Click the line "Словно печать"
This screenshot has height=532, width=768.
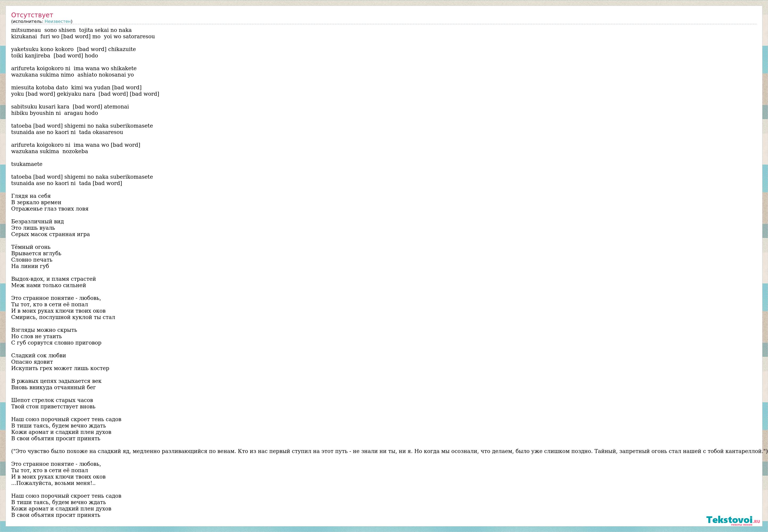(x=32, y=260)
